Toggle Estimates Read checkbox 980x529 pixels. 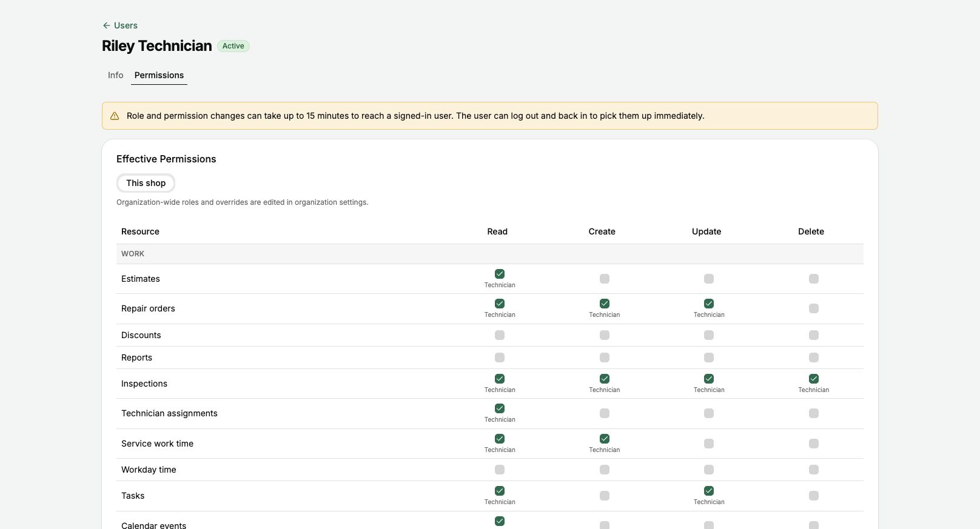pyautogui.click(x=500, y=274)
